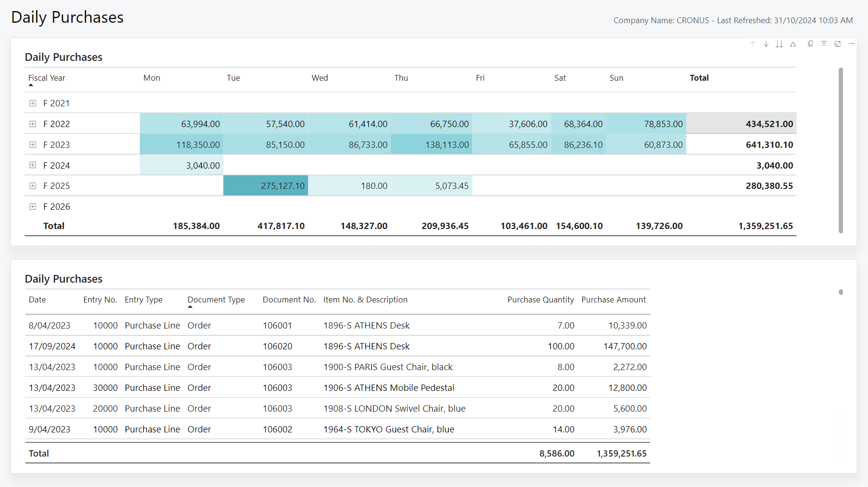Sort by Fiscal Year column header
The image size is (868, 487).
click(47, 78)
